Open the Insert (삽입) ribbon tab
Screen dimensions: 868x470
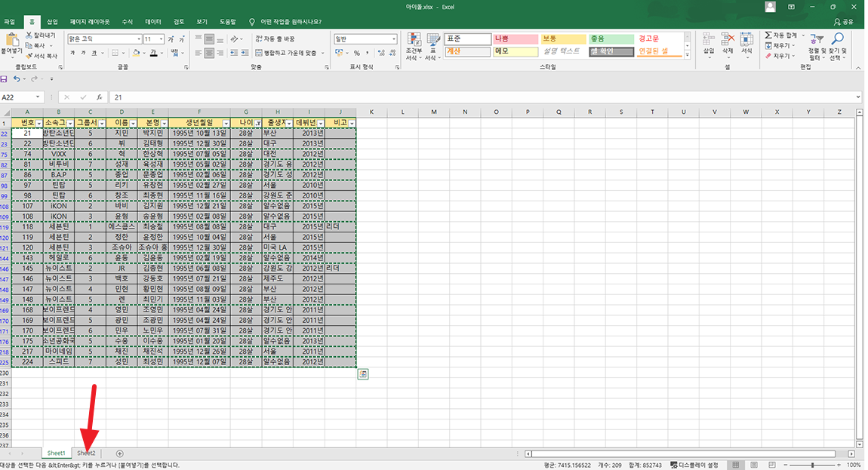click(x=52, y=22)
